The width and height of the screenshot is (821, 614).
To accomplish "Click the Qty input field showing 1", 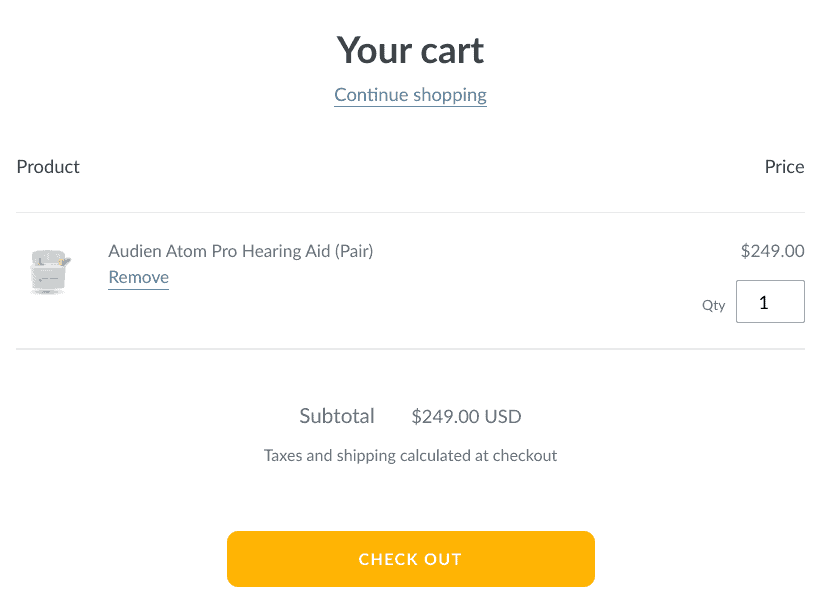I will pyautogui.click(x=770, y=302).
